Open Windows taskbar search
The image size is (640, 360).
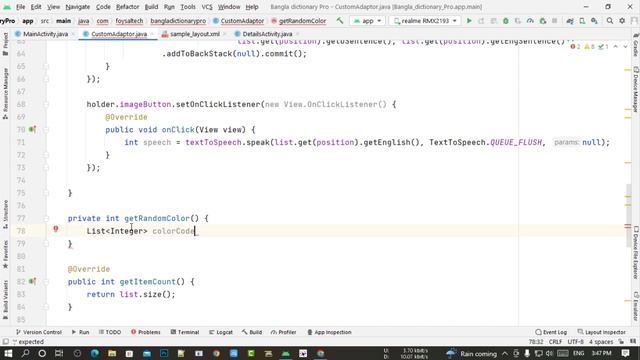[25, 353]
